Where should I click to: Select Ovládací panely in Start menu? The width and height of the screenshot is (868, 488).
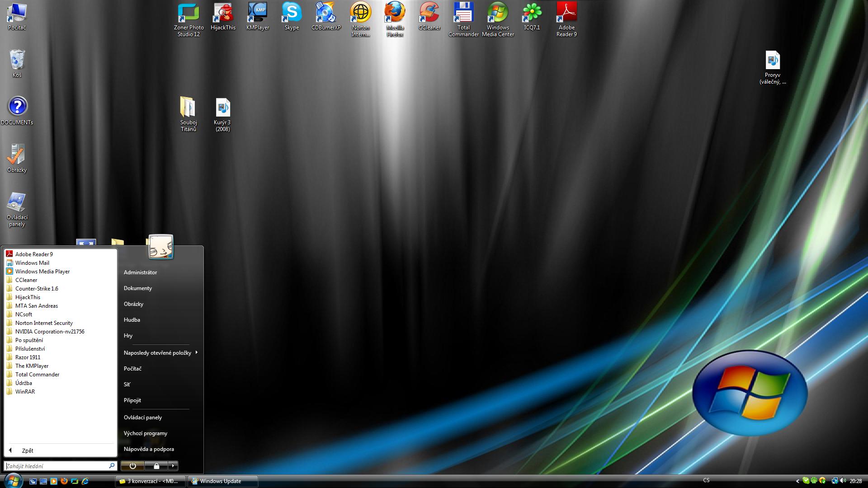[142, 418]
